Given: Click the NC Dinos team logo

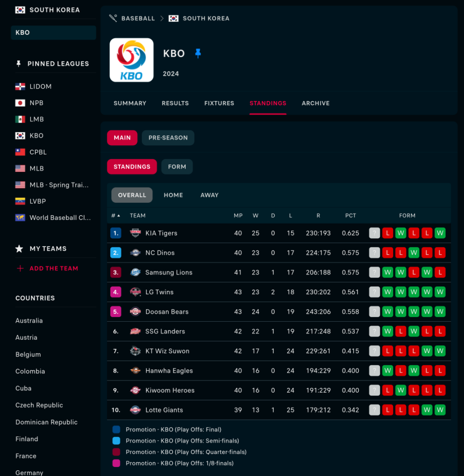Looking at the screenshot, I should (x=135, y=253).
